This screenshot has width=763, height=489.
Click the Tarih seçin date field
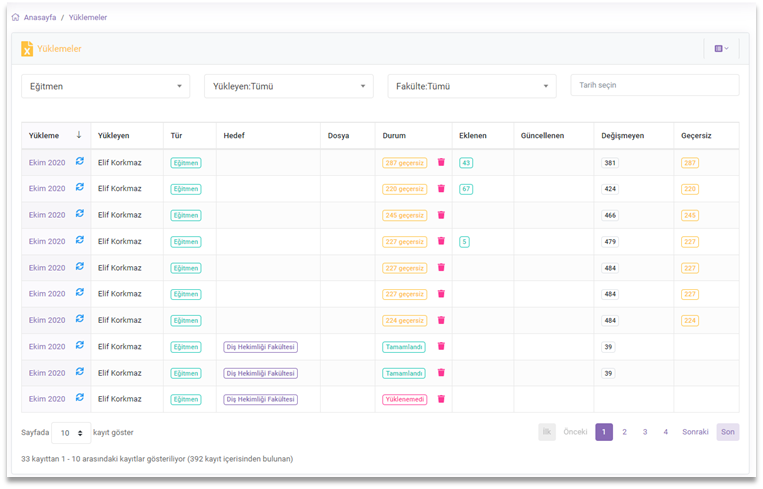654,85
